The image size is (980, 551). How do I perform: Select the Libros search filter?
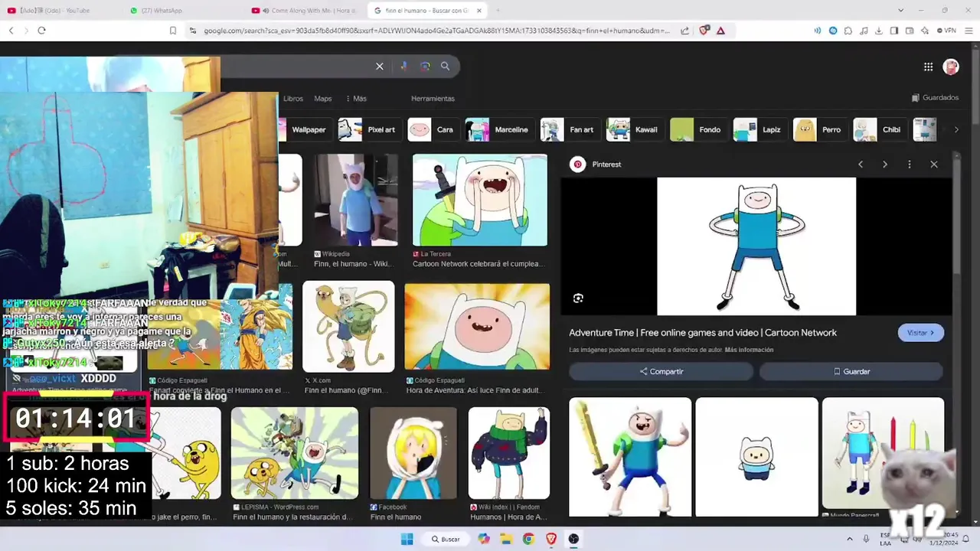tap(293, 99)
